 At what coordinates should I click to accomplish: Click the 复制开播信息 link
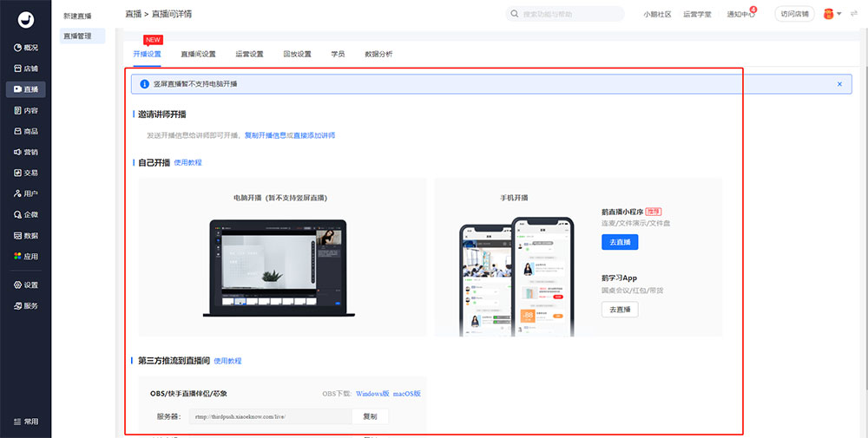point(265,135)
